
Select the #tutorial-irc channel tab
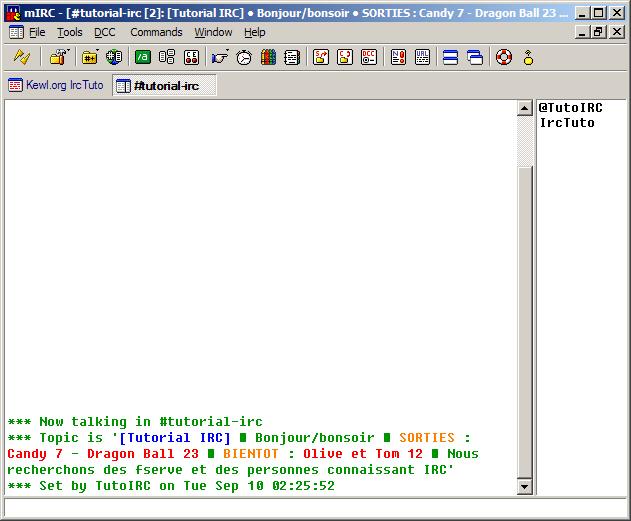tap(165, 85)
